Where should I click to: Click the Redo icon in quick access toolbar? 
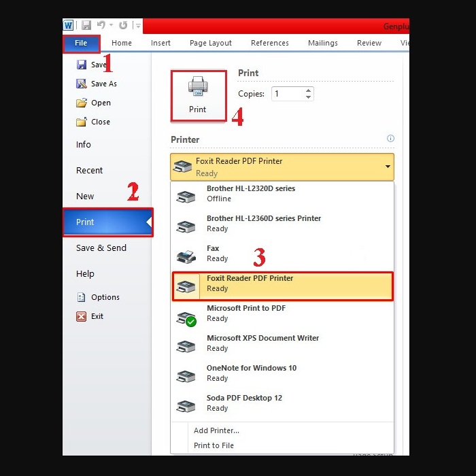point(123,25)
